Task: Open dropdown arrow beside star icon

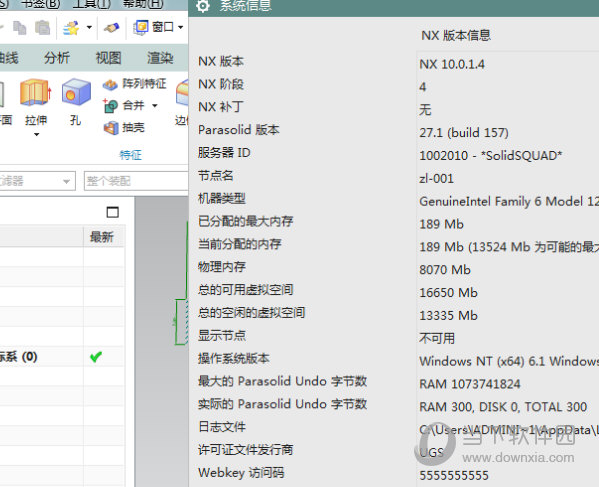Action: point(89,27)
